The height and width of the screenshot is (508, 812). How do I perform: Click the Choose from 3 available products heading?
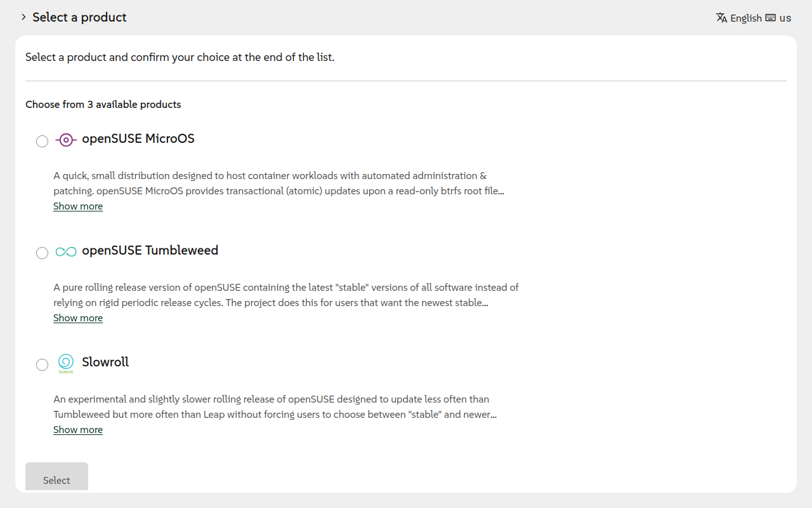point(103,104)
